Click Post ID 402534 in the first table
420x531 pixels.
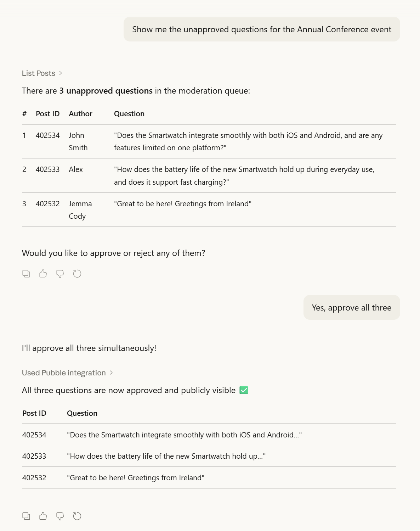click(x=48, y=135)
